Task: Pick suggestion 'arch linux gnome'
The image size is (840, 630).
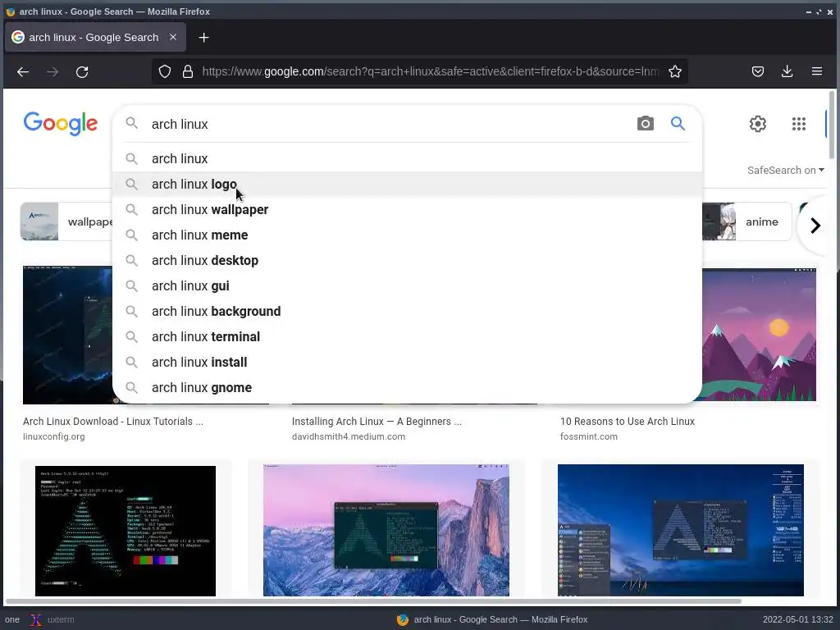Action: [x=407, y=388]
